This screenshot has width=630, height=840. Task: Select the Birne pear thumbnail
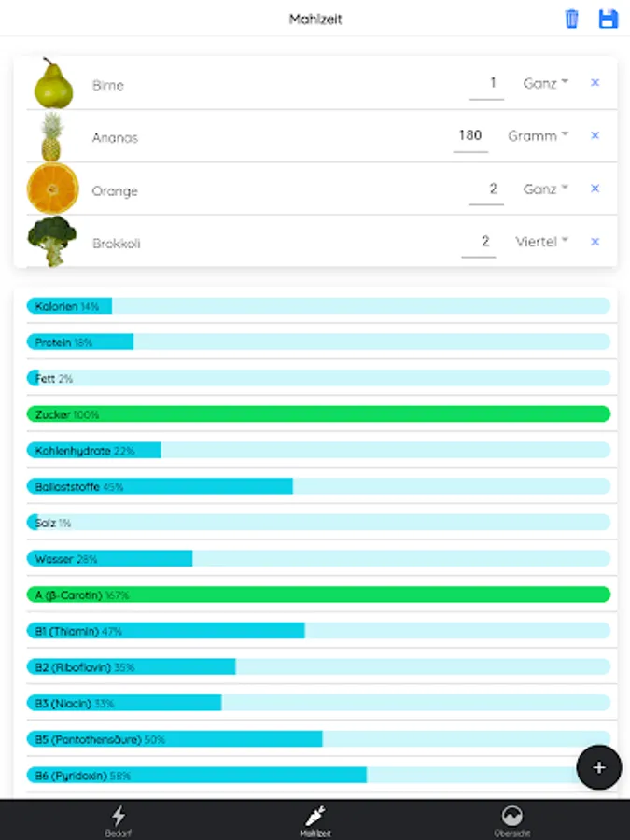[x=53, y=83]
